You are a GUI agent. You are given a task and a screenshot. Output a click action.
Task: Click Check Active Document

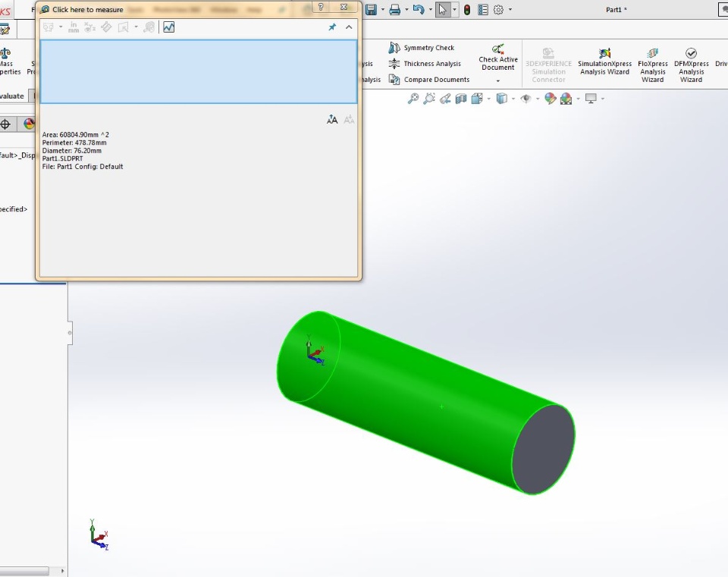[x=498, y=58]
